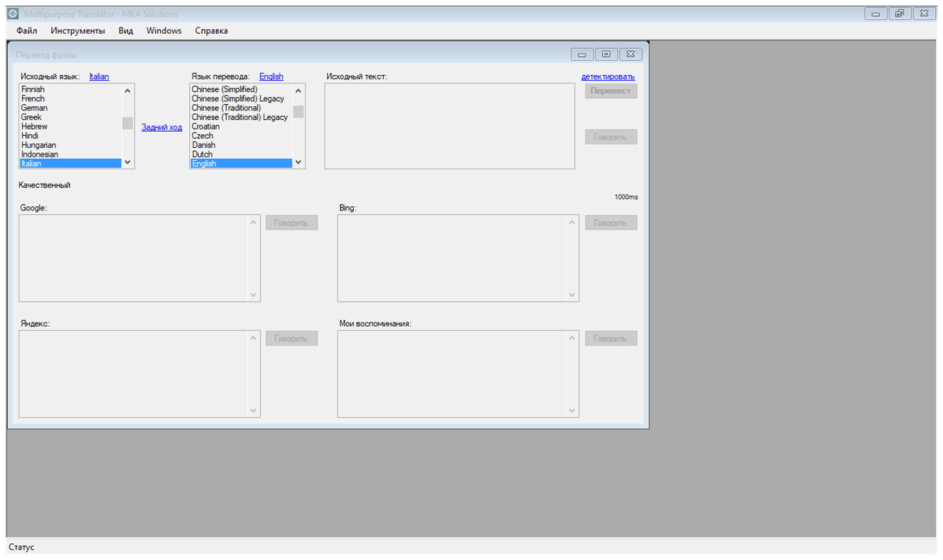
Task: Click Google box scroll up arrow
Action: (253, 222)
